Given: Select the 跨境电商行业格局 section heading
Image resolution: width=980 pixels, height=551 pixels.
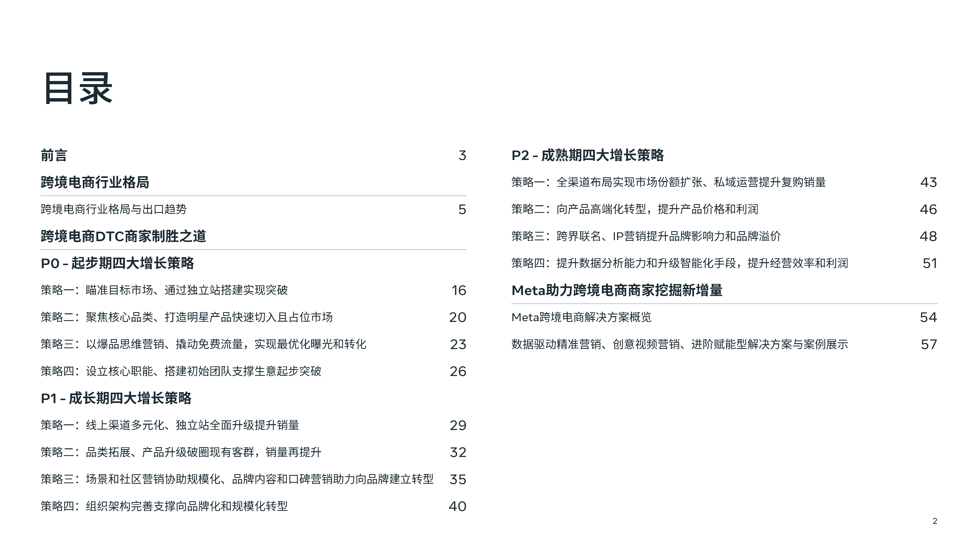Looking at the screenshot, I should [95, 182].
